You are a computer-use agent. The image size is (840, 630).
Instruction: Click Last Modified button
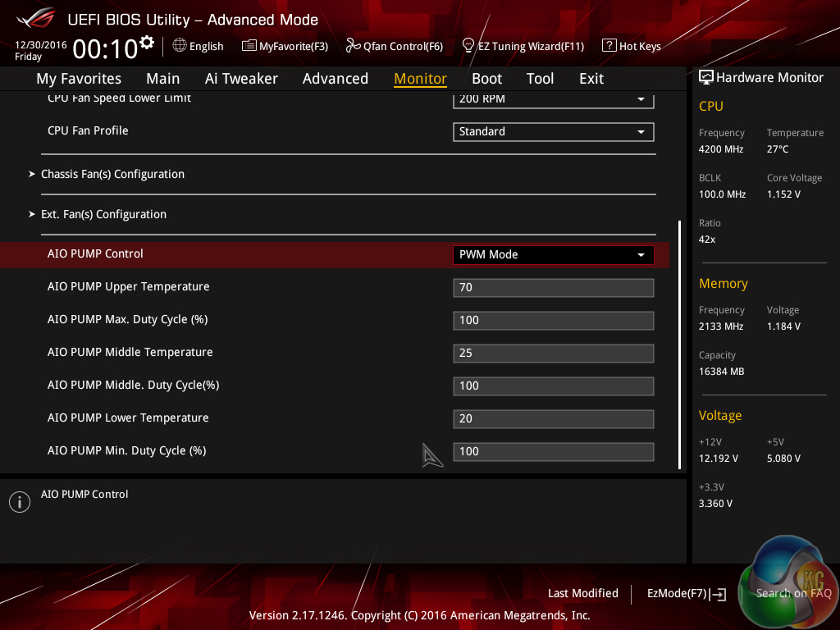coord(583,594)
